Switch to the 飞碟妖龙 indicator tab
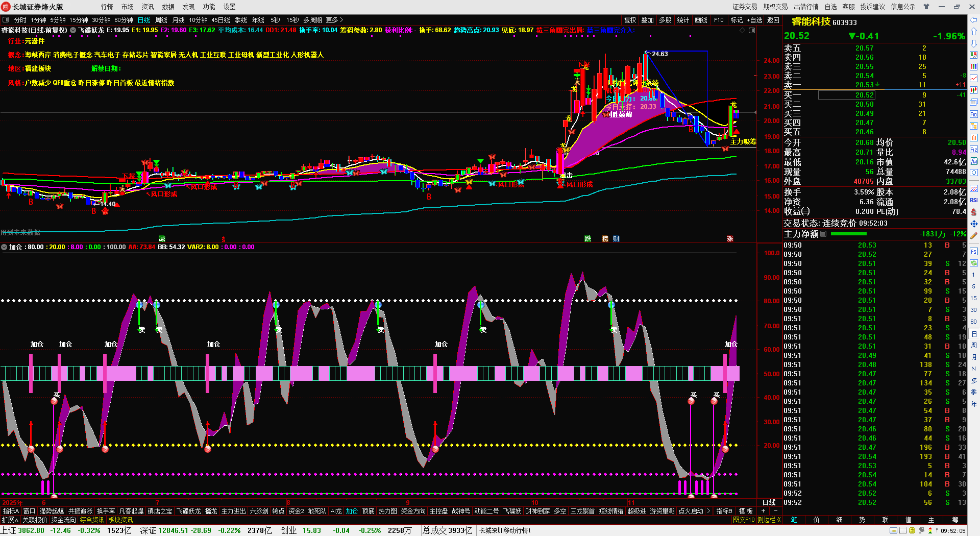This screenshot has height=536, width=980. [189, 511]
